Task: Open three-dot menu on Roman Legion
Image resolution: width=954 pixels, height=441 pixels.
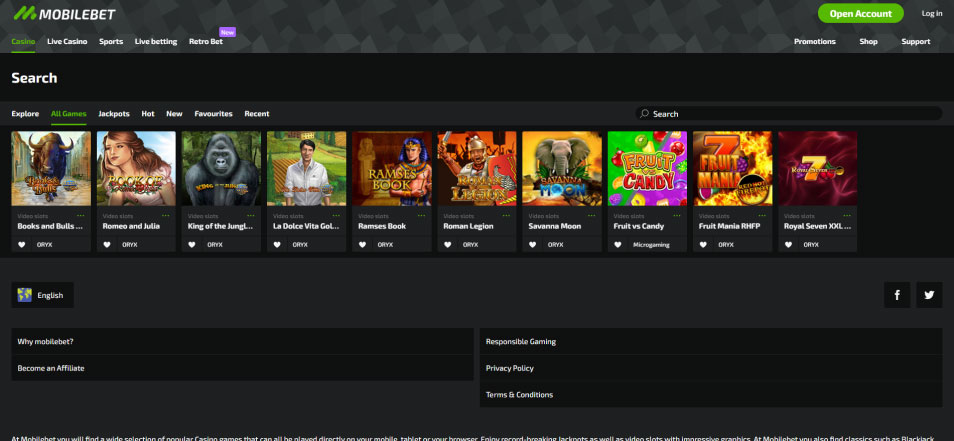Action: pos(507,215)
